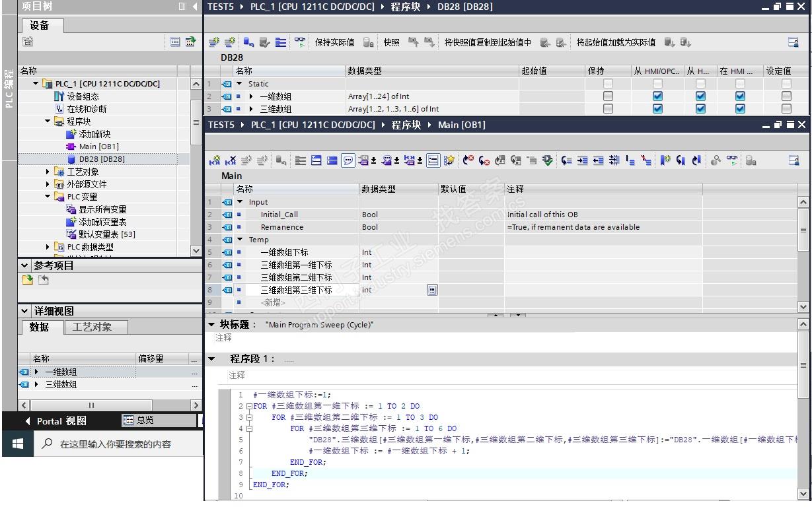Click open reference project icon
Image resolution: width=812 pixels, height=507 pixels.
[x=28, y=280]
